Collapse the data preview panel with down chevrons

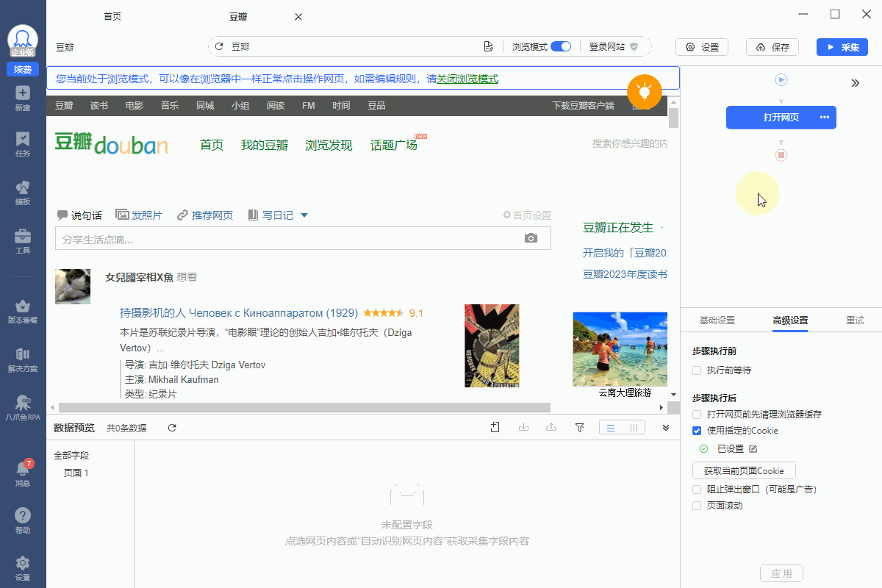click(666, 428)
